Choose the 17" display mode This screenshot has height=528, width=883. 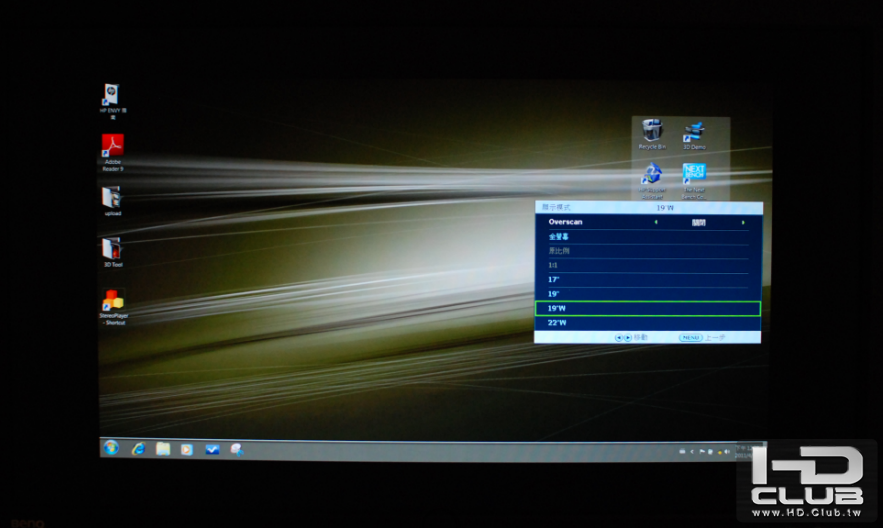(x=648, y=280)
